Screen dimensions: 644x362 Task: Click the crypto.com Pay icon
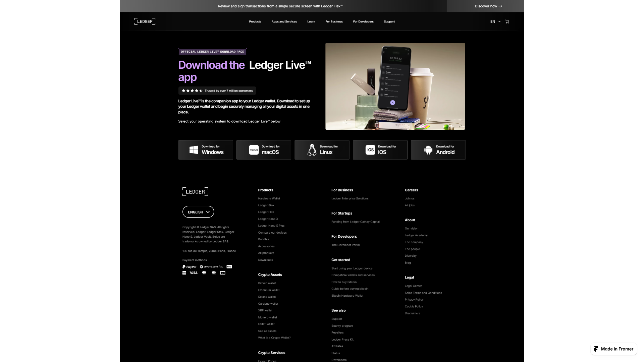click(x=211, y=267)
